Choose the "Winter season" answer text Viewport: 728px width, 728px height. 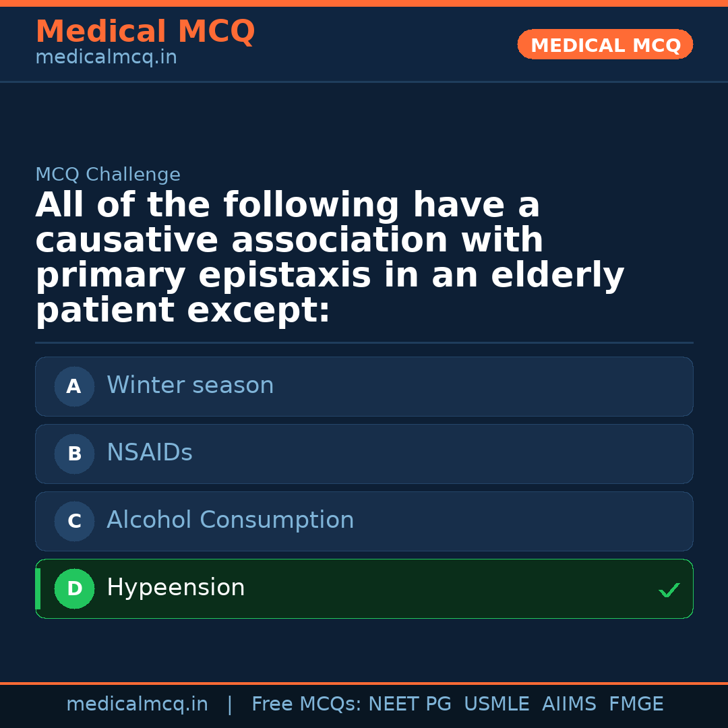[190, 386]
